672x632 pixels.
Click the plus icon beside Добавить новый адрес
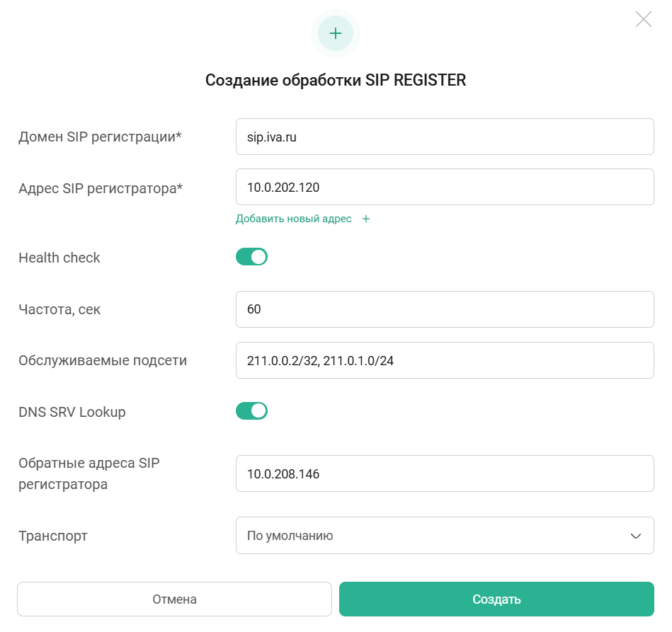tap(366, 219)
